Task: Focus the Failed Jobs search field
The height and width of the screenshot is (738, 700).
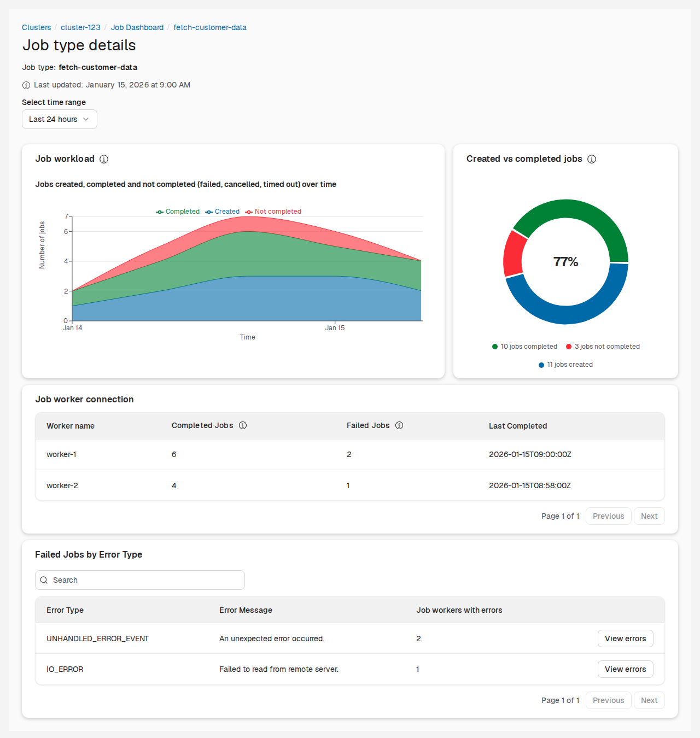Action: point(140,580)
